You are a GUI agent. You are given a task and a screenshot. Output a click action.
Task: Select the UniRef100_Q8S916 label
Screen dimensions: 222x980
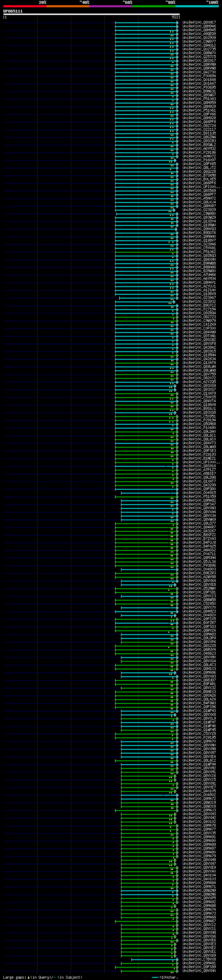coord(199,466)
